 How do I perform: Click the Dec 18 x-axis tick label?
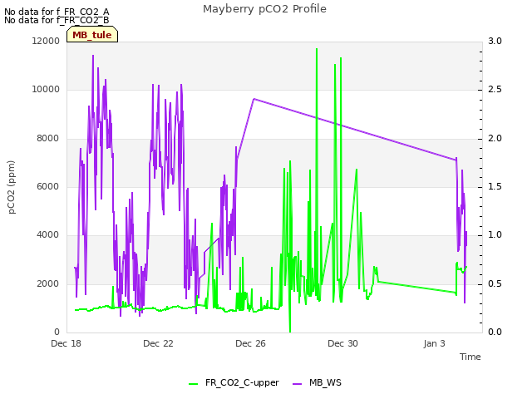(66, 343)
